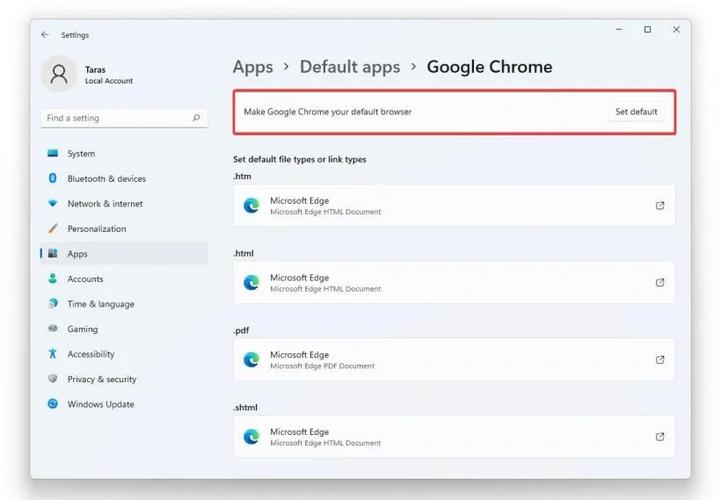Open Privacy & security category
The width and height of the screenshot is (721, 500).
click(124, 379)
